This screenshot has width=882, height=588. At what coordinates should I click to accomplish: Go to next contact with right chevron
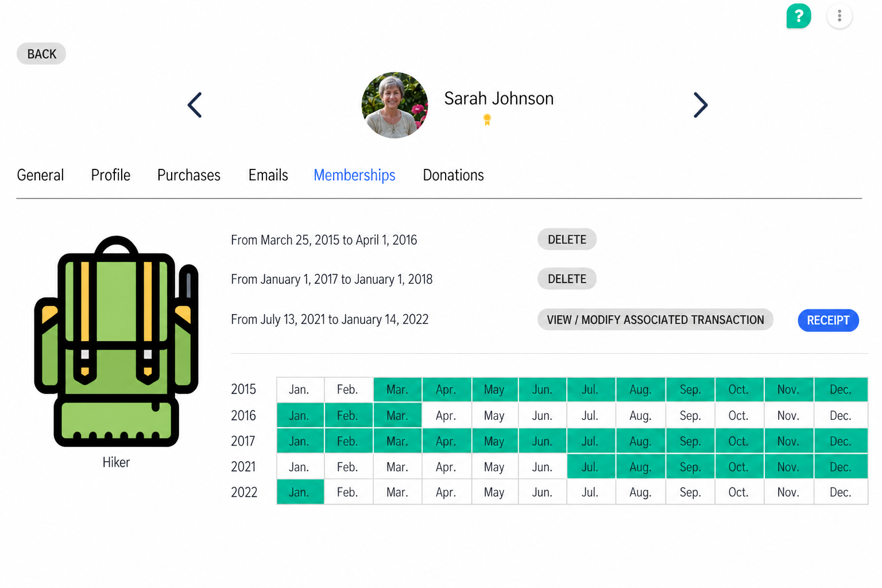700,105
